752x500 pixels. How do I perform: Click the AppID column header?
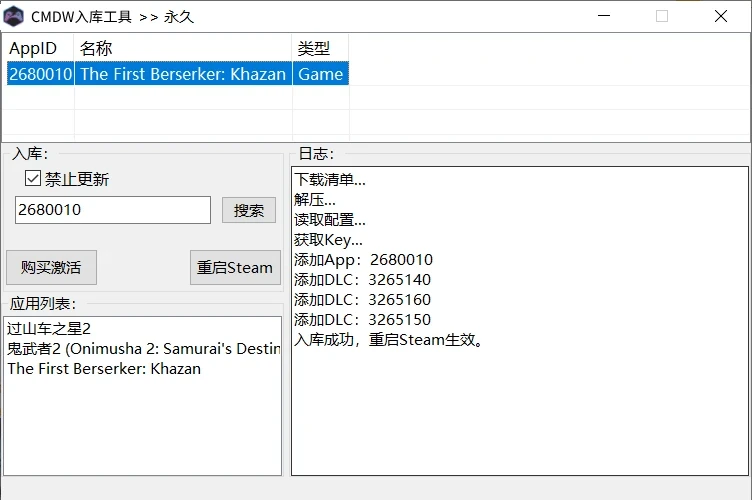pyautogui.click(x=38, y=48)
